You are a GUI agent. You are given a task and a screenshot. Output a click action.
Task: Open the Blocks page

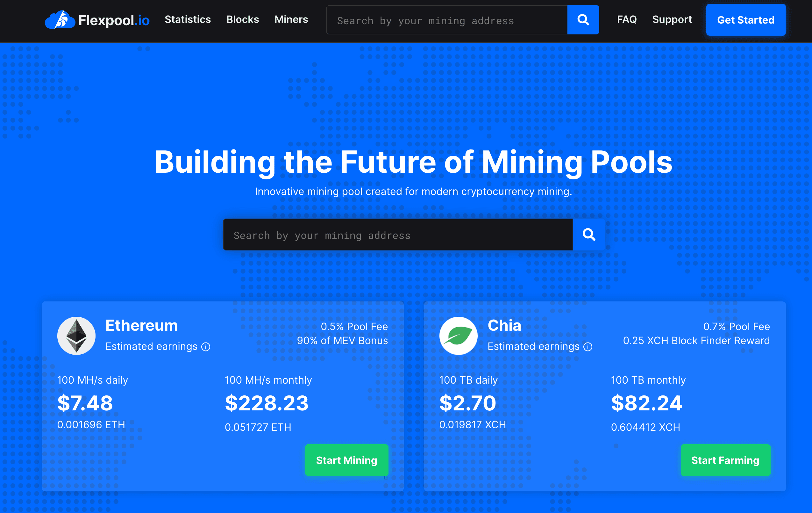point(242,19)
